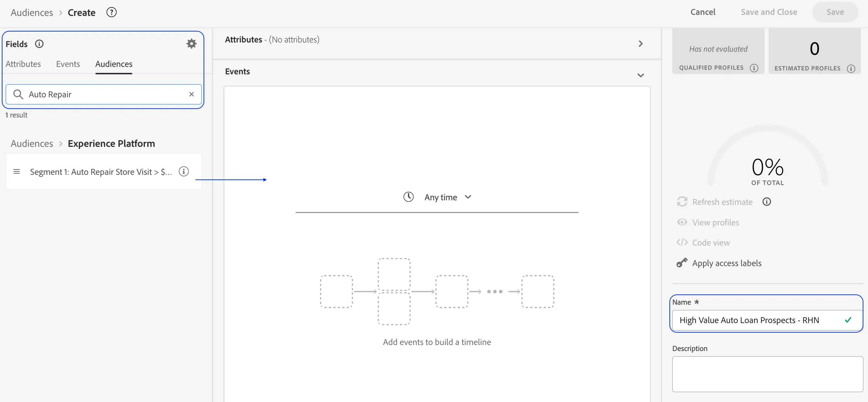
Task: Open the Any time dropdown
Action: (x=448, y=197)
